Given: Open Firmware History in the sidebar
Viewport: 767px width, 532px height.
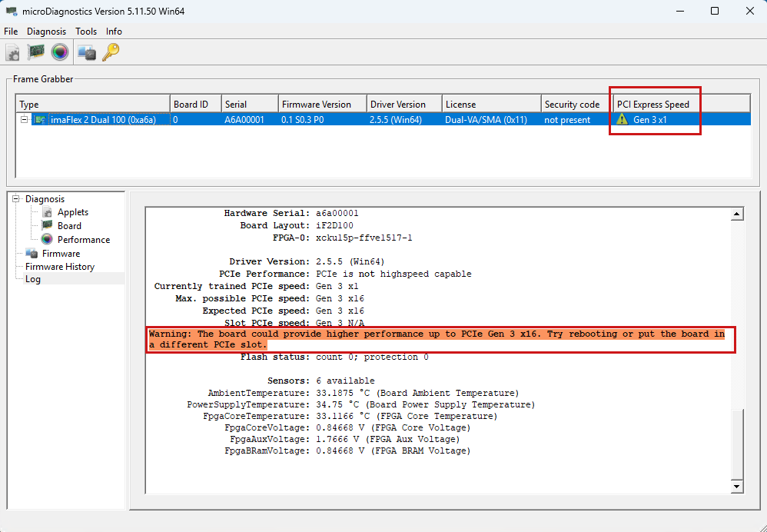Looking at the screenshot, I should 59,267.
